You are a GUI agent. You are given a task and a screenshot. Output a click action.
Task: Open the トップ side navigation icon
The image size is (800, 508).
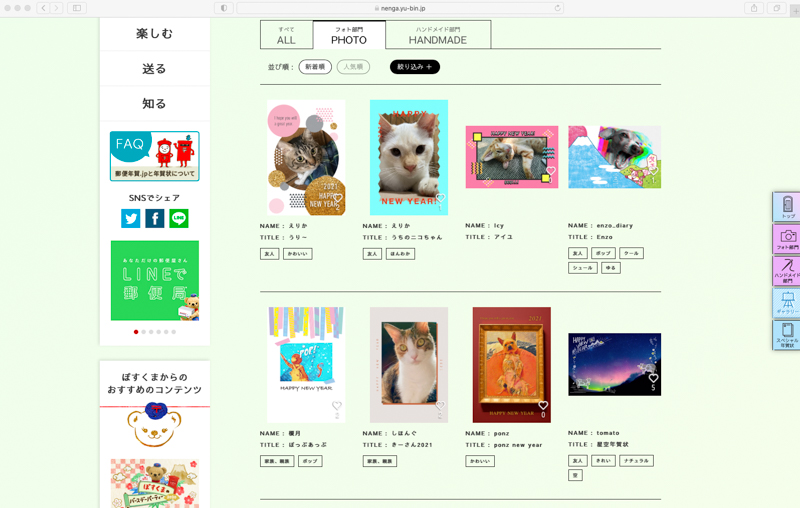787,207
